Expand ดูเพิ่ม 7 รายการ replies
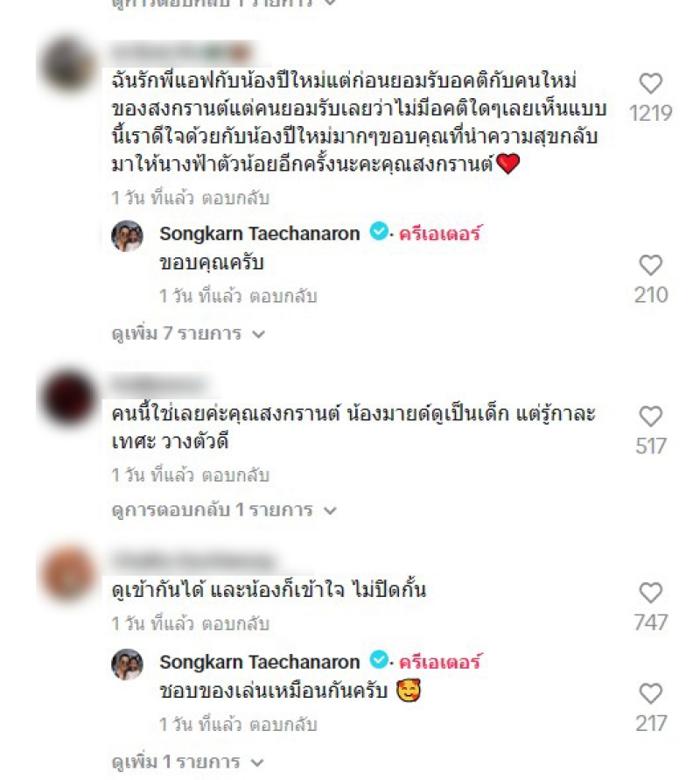 click(x=188, y=334)
